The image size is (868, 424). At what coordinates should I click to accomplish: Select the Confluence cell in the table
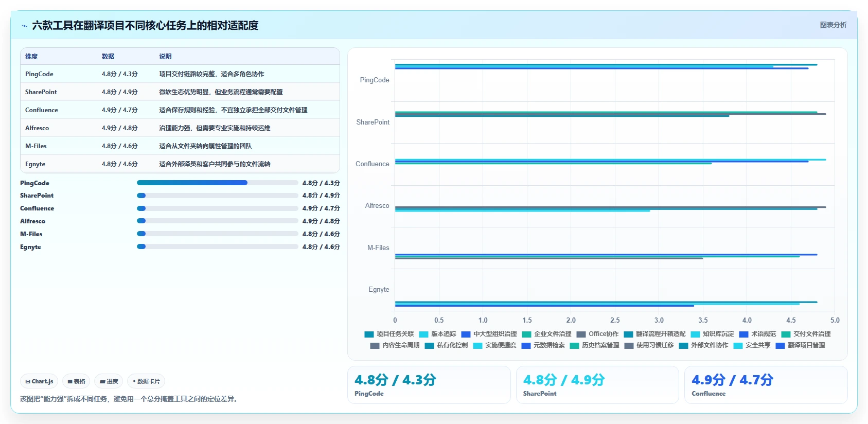(x=42, y=110)
